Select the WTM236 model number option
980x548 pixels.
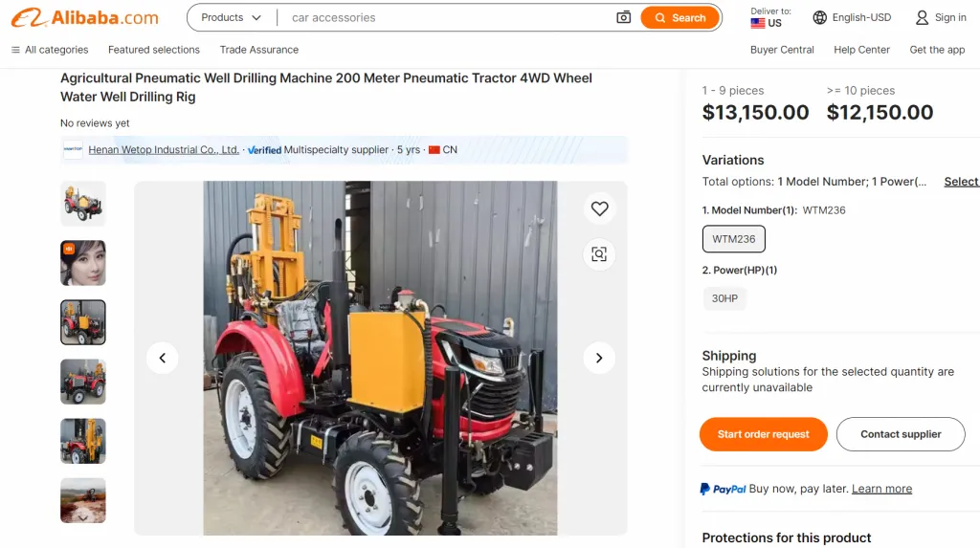tap(734, 239)
